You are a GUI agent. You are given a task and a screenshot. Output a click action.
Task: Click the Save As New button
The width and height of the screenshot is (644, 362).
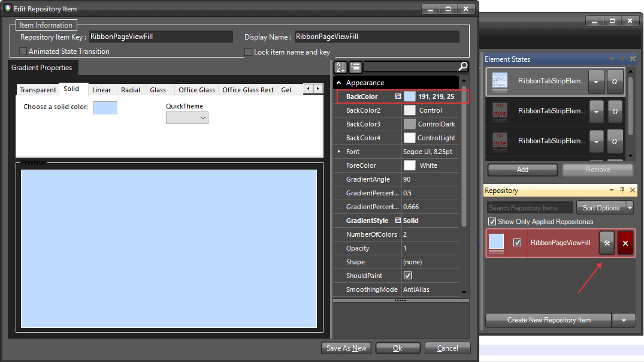[346, 348]
